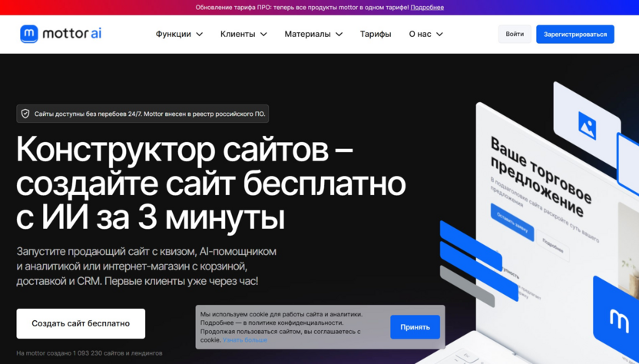Image resolution: width=639 pixels, height=364 pixels.
Task: Open the Узнать больше cookie link
Action: click(245, 340)
